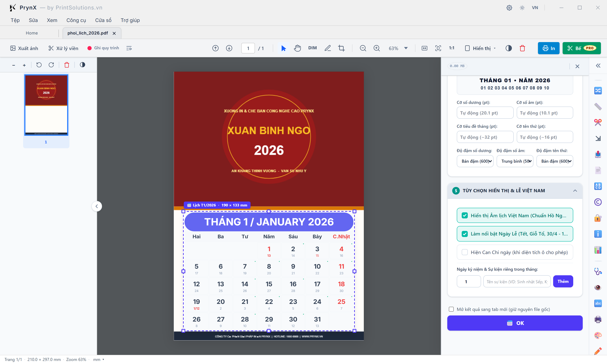The image size is (607, 364).
Task: Go to next page arrow
Action: [229, 48]
